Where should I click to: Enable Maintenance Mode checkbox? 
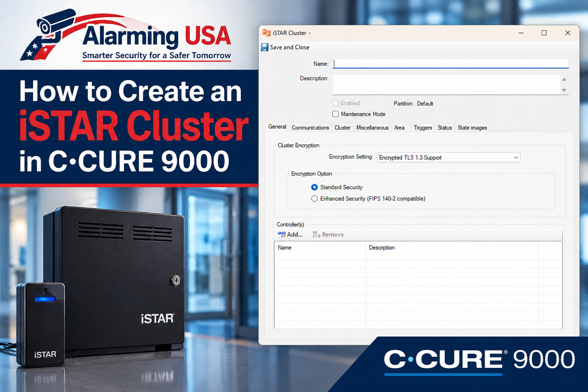point(336,114)
